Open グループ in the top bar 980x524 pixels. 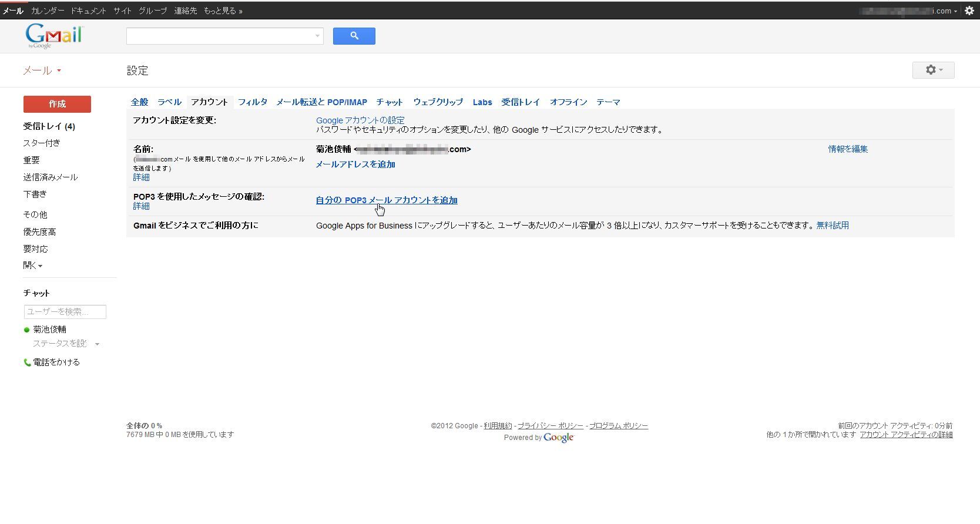[x=153, y=11]
